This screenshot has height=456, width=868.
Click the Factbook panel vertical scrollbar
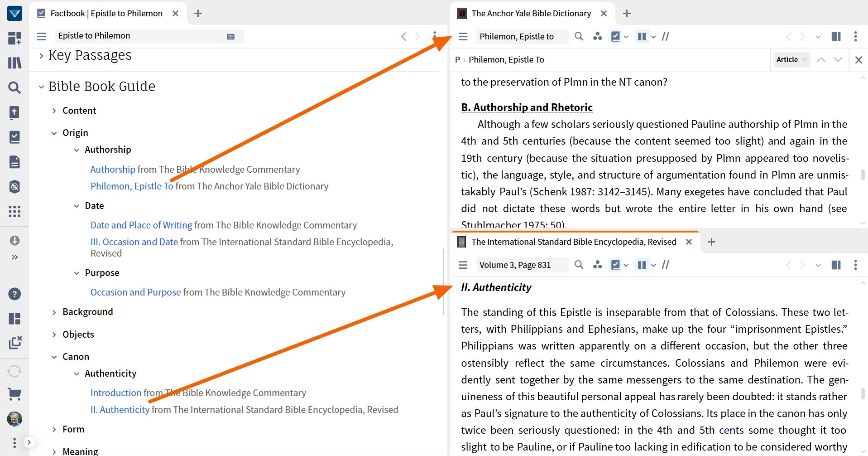click(444, 281)
